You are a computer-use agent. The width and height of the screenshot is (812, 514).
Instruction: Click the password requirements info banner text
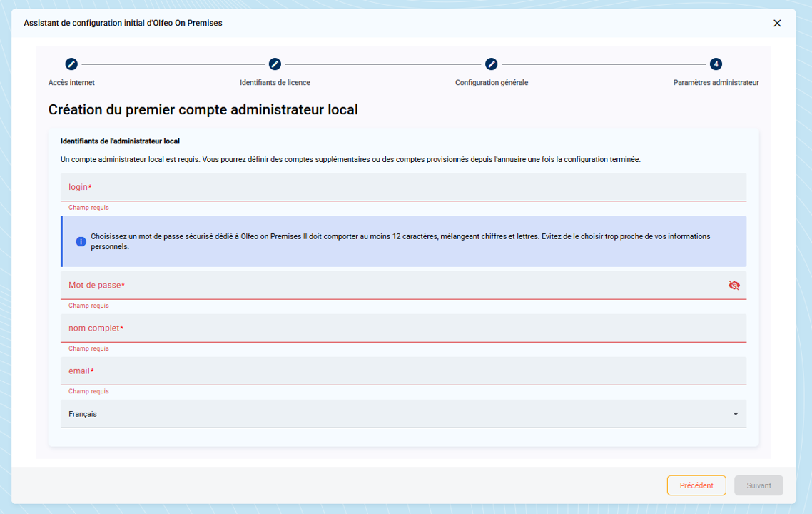[x=400, y=241]
